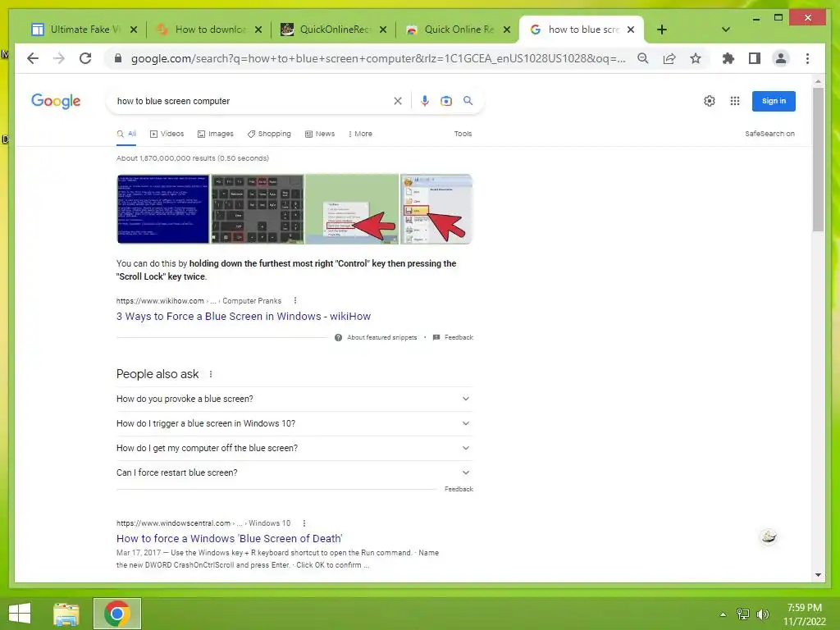The image size is (840, 630).
Task: Open the blue screen error thumbnail
Action: point(163,209)
